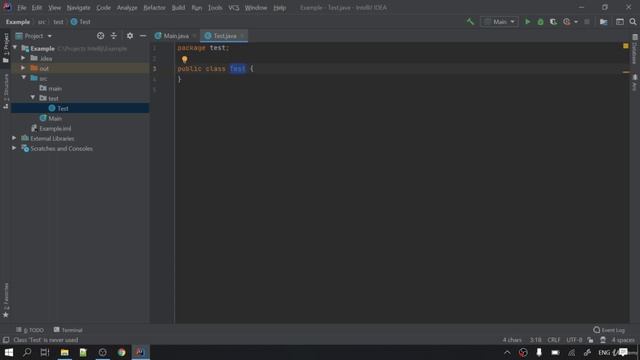
Task: Open the File menu
Action: click(x=21, y=8)
